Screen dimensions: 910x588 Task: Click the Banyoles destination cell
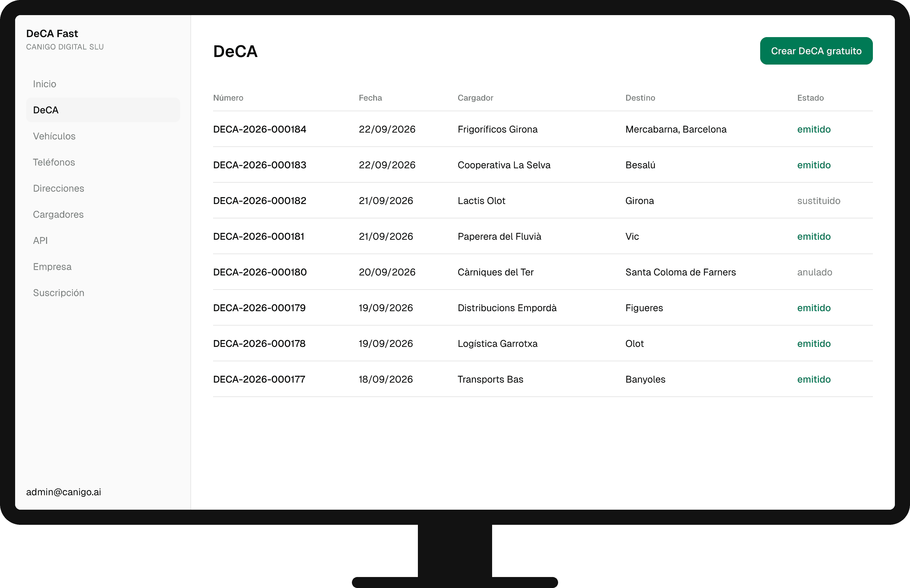click(645, 379)
